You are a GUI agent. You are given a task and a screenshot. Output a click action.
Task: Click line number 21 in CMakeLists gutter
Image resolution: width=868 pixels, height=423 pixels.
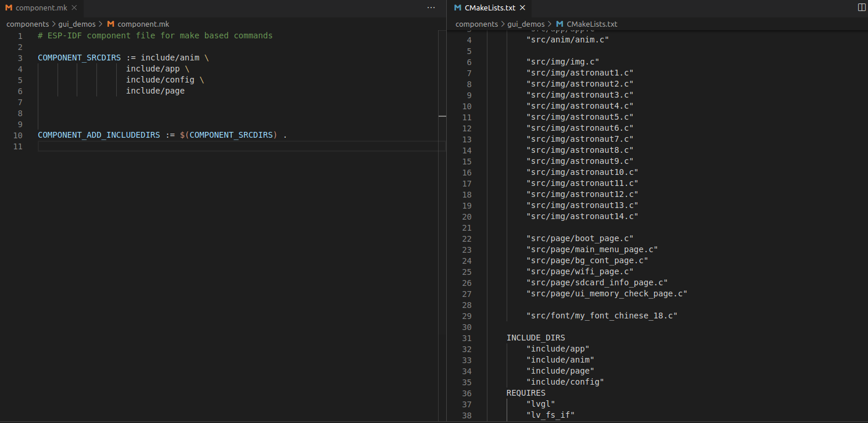click(x=467, y=228)
